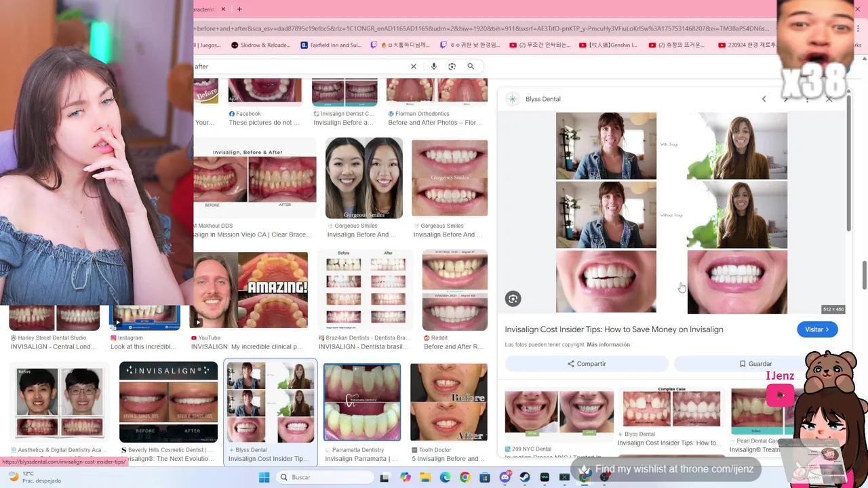Open File Explorer from the taskbar
The height and width of the screenshot is (488, 868).
(425, 477)
